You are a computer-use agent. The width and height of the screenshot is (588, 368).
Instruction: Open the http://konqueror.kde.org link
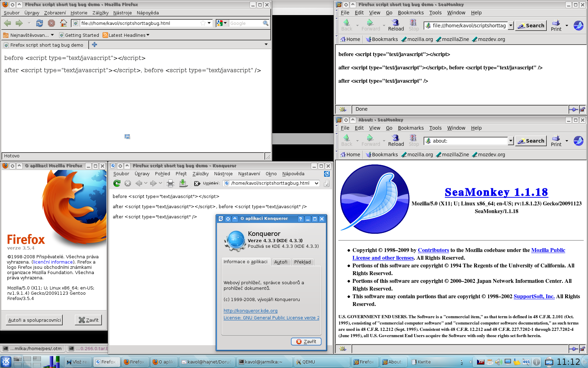[x=251, y=311]
